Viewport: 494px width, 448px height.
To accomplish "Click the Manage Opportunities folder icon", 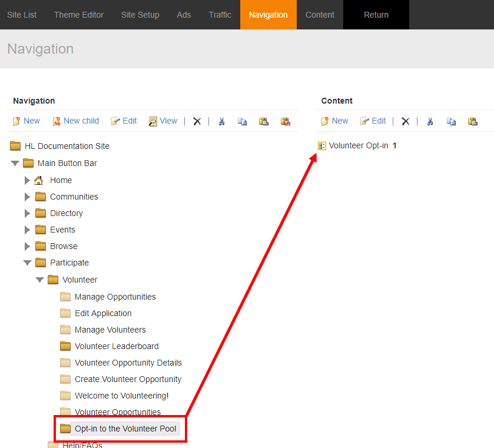I will (x=65, y=297).
